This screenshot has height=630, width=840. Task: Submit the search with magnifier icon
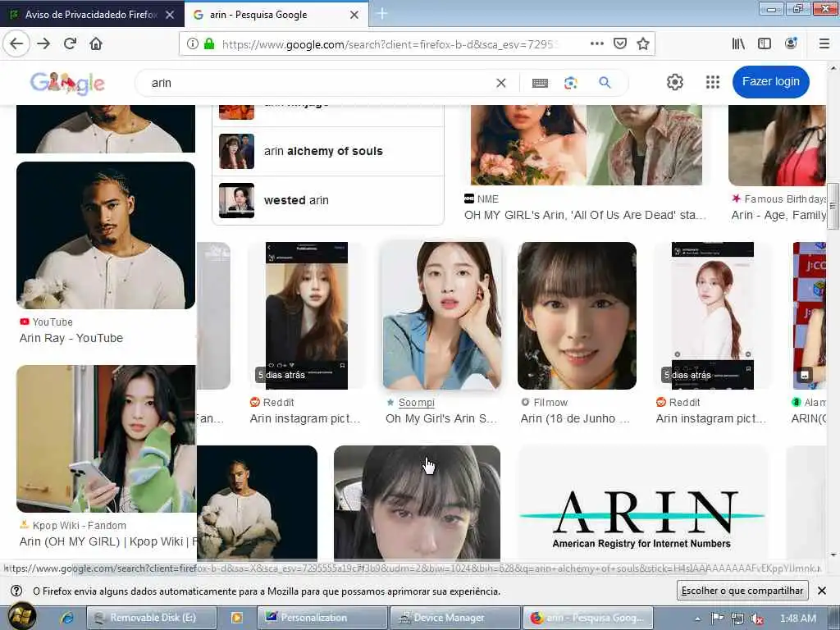(x=605, y=83)
